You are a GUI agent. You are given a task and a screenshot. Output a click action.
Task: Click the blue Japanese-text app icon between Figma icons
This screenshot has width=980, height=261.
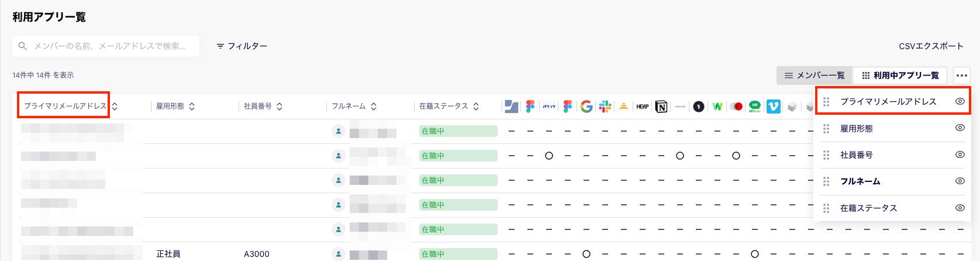tap(548, 107)
